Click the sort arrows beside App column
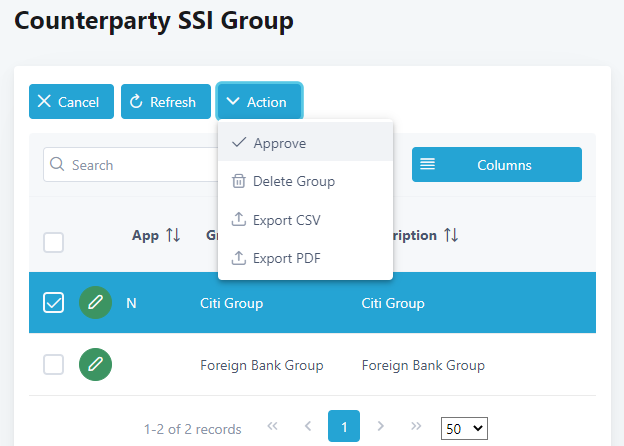The image size is (624, 446). pyautogui.click(x=173, y=236)
